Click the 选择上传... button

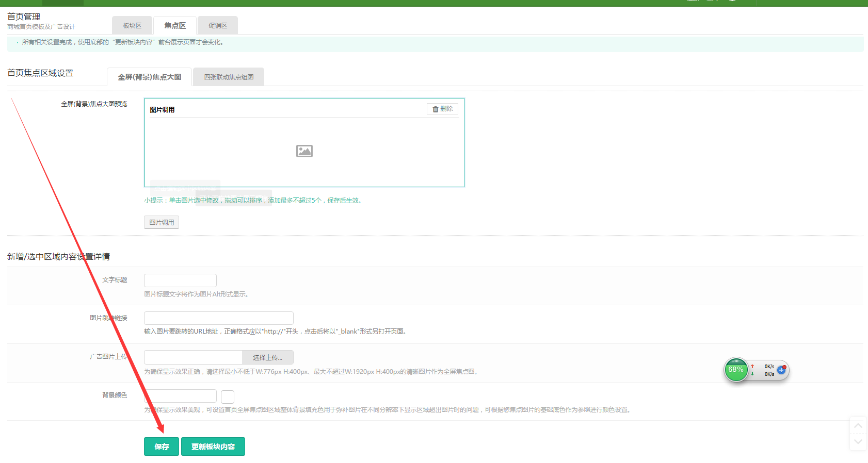(x=268, y=357)
